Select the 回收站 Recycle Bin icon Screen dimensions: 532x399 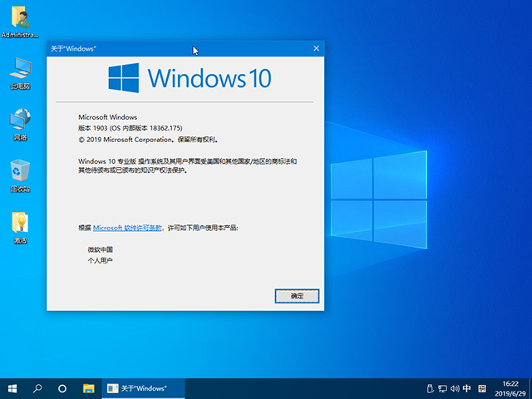click(x=20, y=175)
